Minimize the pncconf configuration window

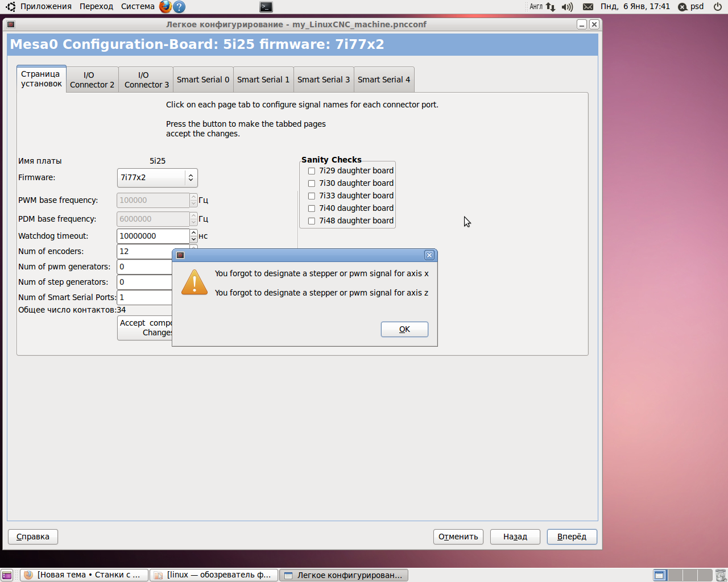(581, 24)
